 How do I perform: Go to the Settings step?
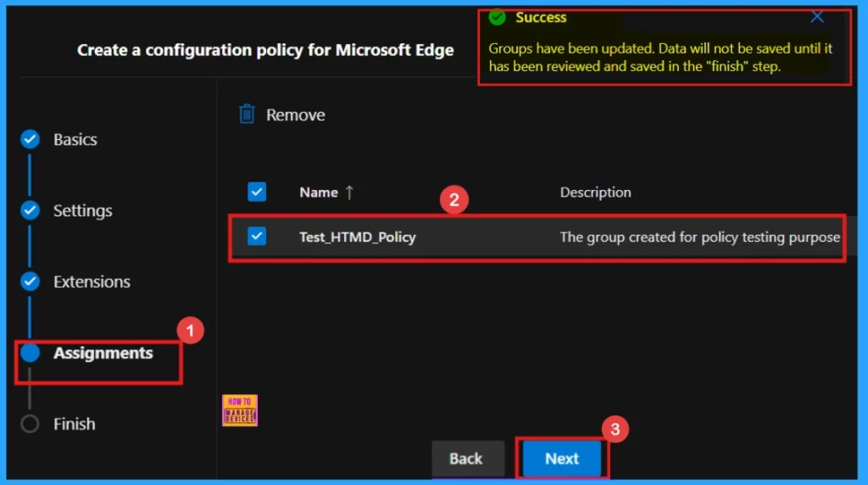click(83, 210)
